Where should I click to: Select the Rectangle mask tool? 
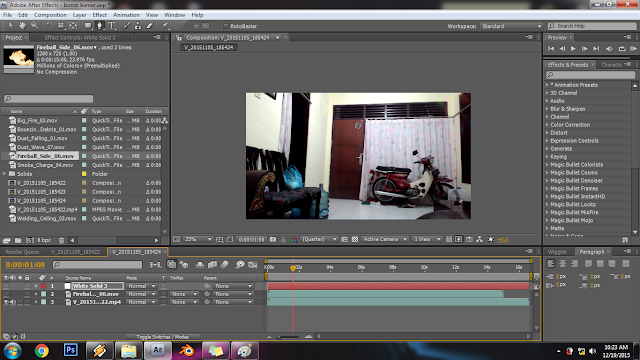88,26
